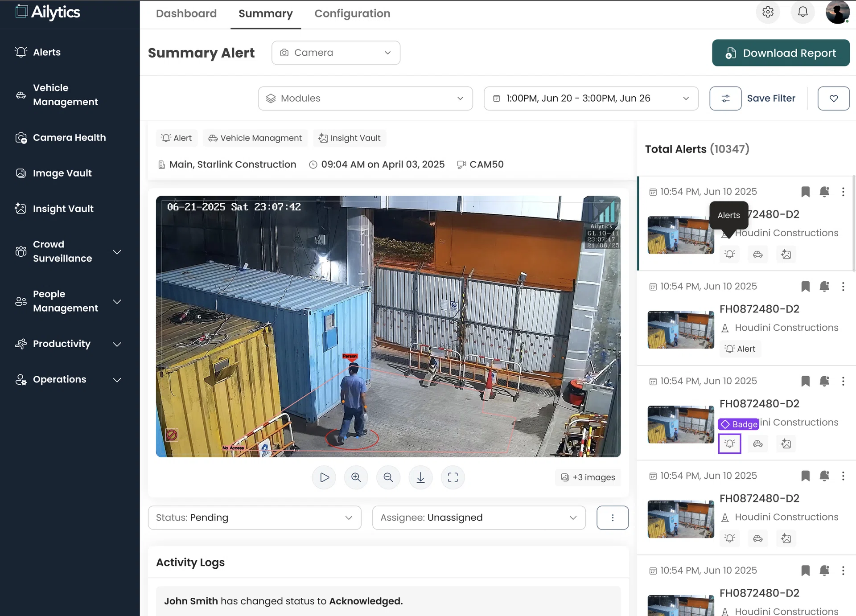Open Image Vault from the sidebar

point(62,173)
